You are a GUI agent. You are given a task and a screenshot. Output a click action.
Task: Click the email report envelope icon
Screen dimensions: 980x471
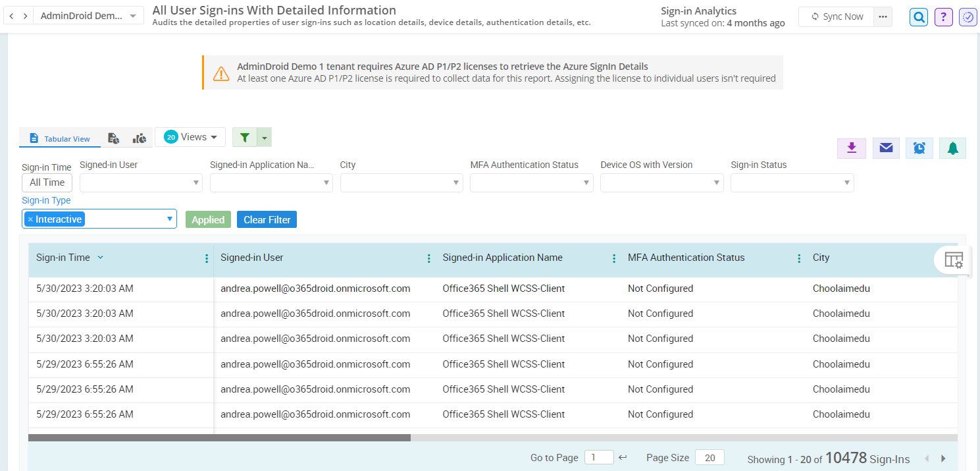coord(886,148)
